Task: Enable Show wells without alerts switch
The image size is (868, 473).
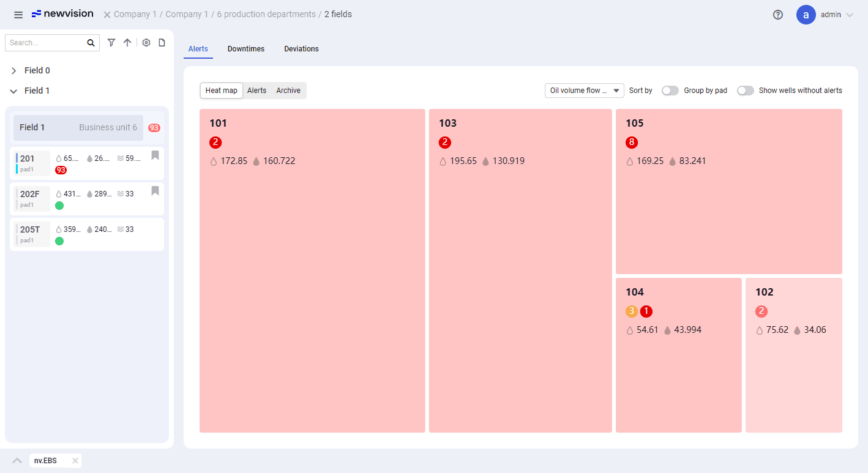Action: pyautogui.click(x=746, y=91)
